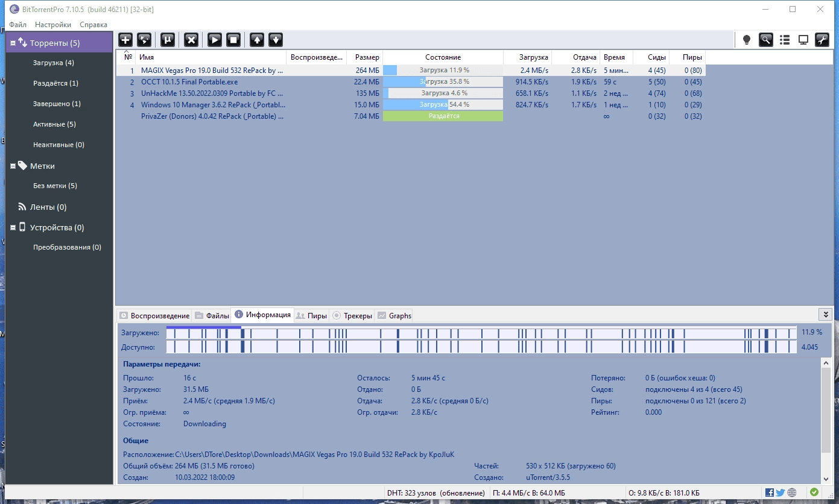The height and width of the screenshot is (504, 839).
Task: Select the MAGIX Vegas Pro 19.0 torrent row
Action: [410, 71]
